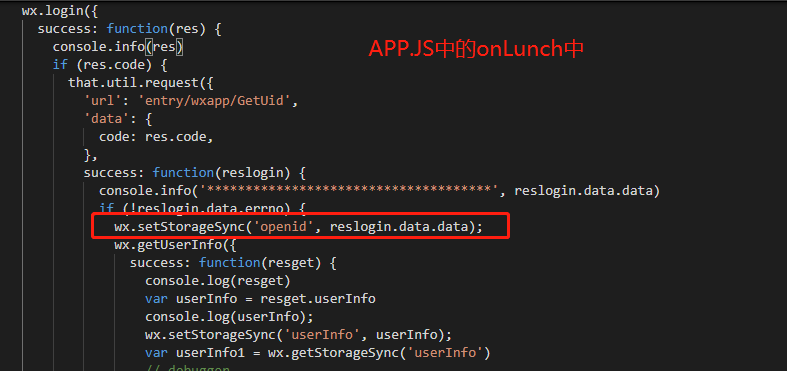Click the highlighted wx.setStorageSync openid line

(298, 227)
